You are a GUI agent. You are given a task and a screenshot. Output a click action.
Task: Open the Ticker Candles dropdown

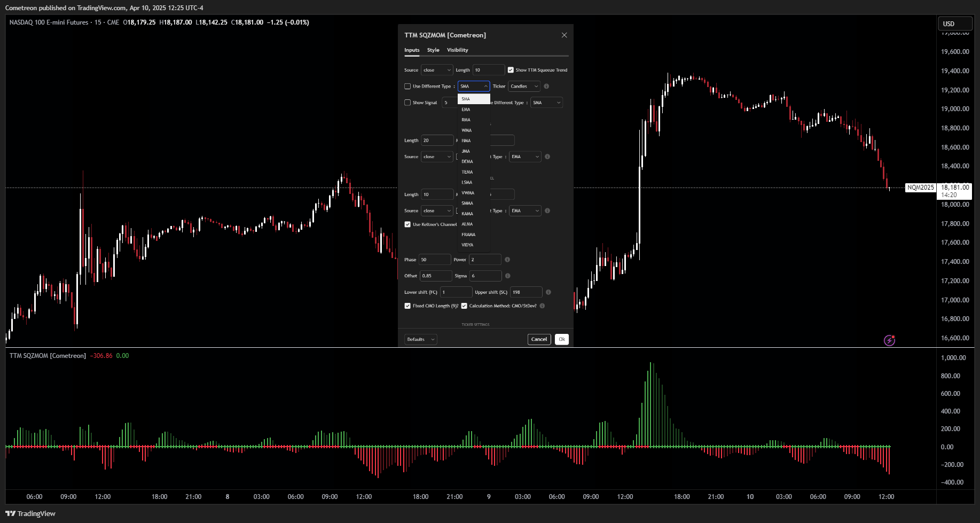pyautogui.click(x=524, y=87)
